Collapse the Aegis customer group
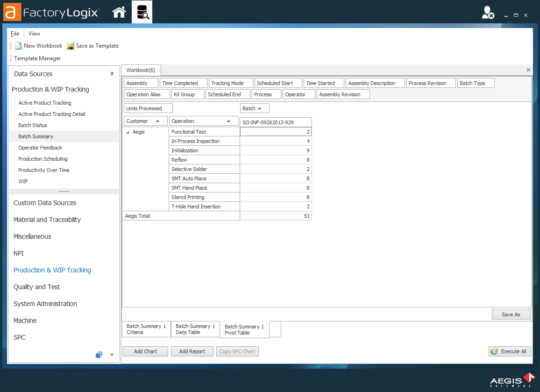Screen dimensions: 540x392 point(127,132)
